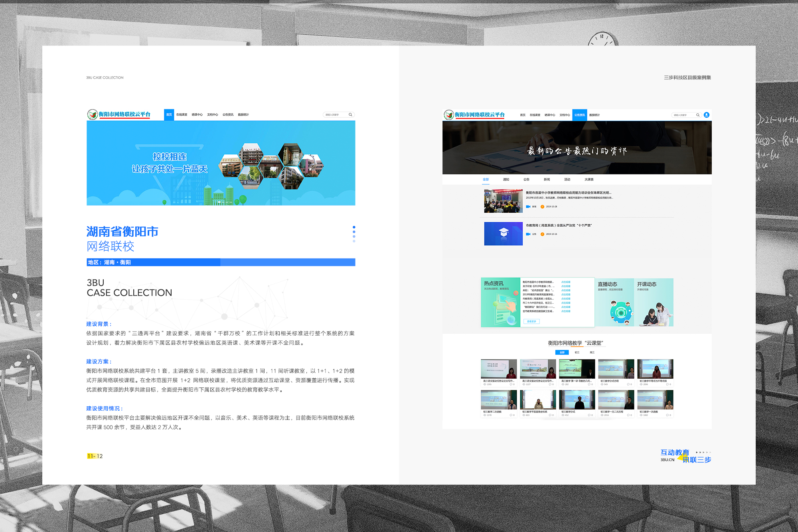This screenshot has height=532, width=798.
Task: Open the blue user avatar icon
Action: pos(707,115)
